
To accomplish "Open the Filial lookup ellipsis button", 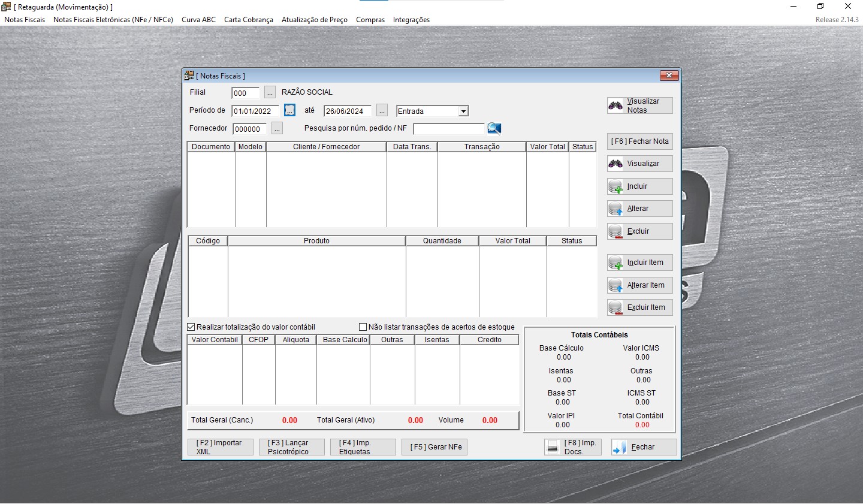I will [x=270, y=93].
